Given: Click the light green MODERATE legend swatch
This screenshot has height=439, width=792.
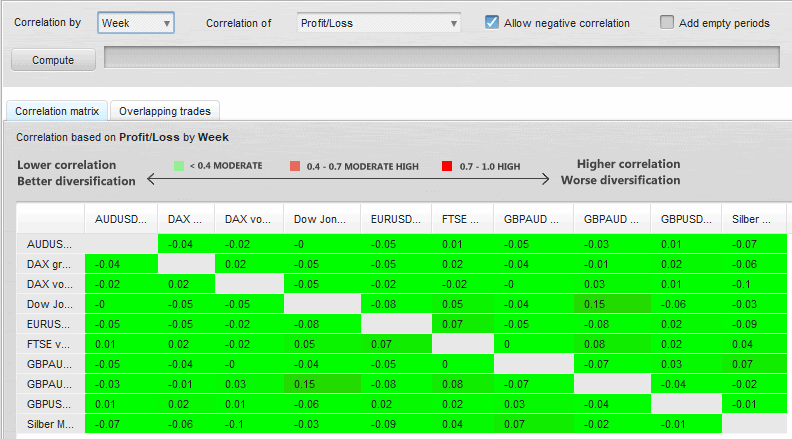Looking at the screenshot, I should (x=179, y=166).
